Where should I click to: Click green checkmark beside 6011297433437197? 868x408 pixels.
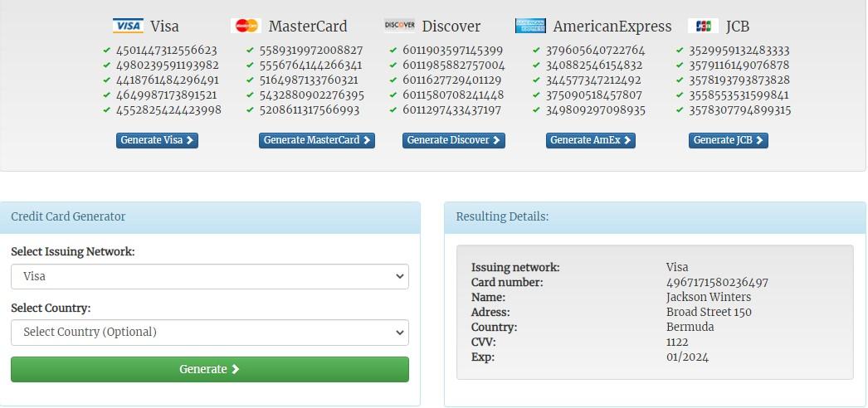click(393, 110)
